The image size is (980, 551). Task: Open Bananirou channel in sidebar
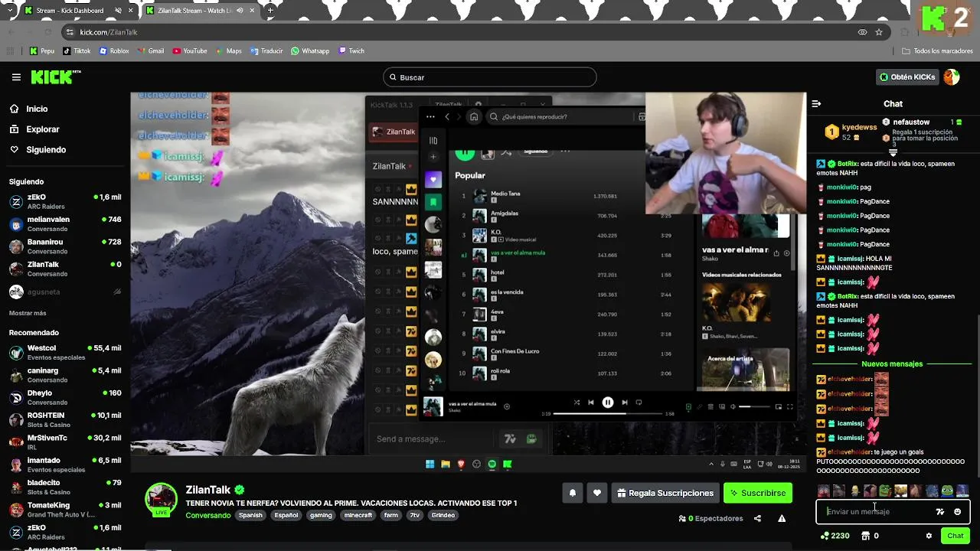point(65,246)
